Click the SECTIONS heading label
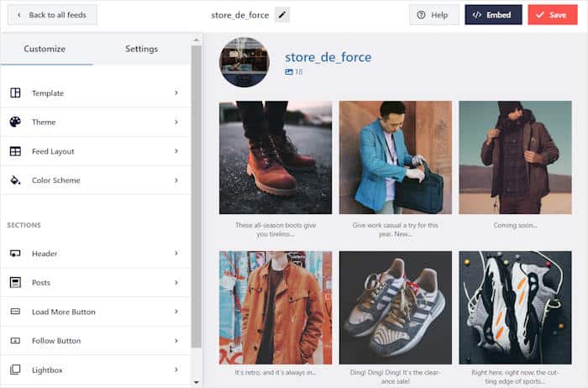 (24, 225)
